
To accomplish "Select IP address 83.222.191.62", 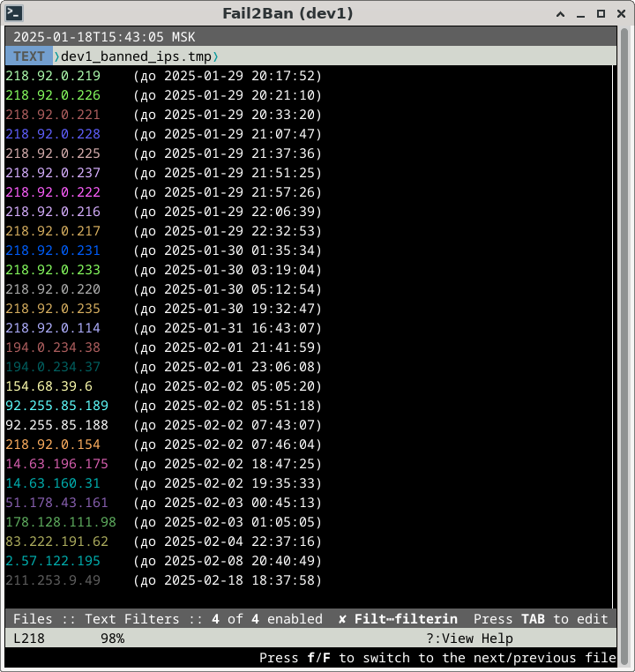I will (x=56, y=541).
